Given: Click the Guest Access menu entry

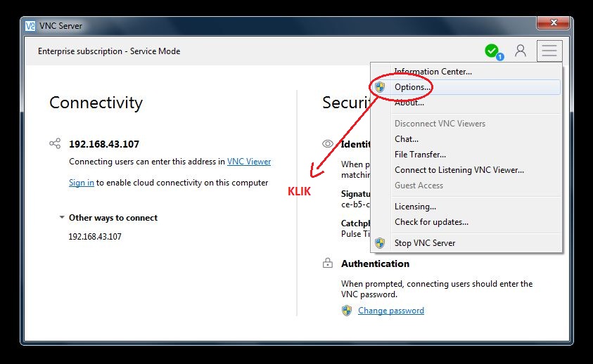Looking at the screenshot, I should coord(466,186).
